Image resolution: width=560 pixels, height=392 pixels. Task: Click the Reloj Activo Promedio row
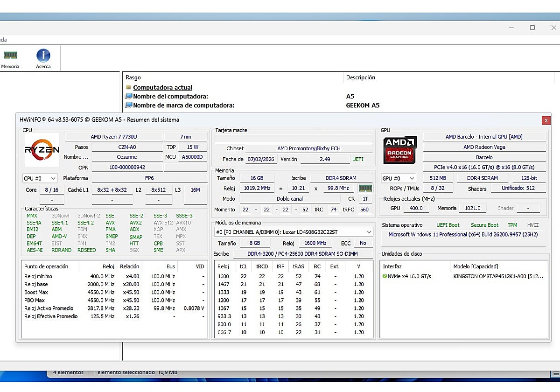click(x=114, y=308)
